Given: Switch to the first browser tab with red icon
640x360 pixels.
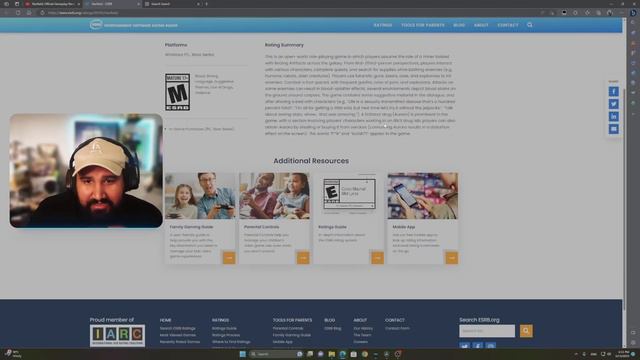Looking at the screenshot, I should pos(52,4).
